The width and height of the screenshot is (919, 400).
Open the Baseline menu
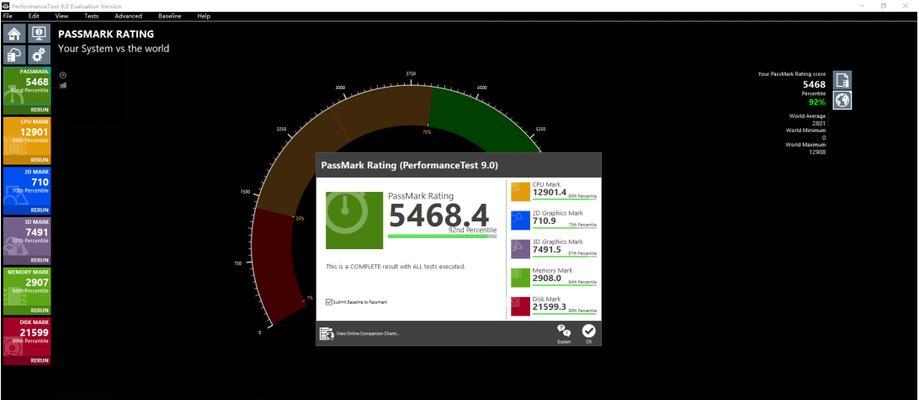169,16
